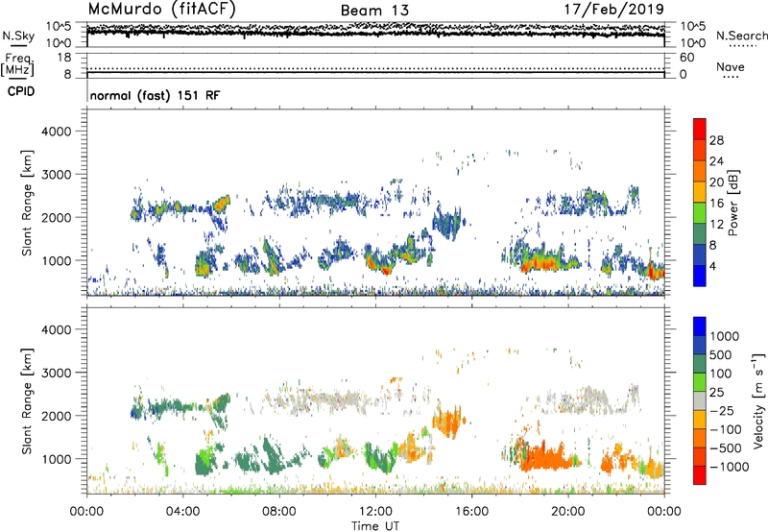
Task: Click the "3000" tick of the power panel
Action: [57, 175]
